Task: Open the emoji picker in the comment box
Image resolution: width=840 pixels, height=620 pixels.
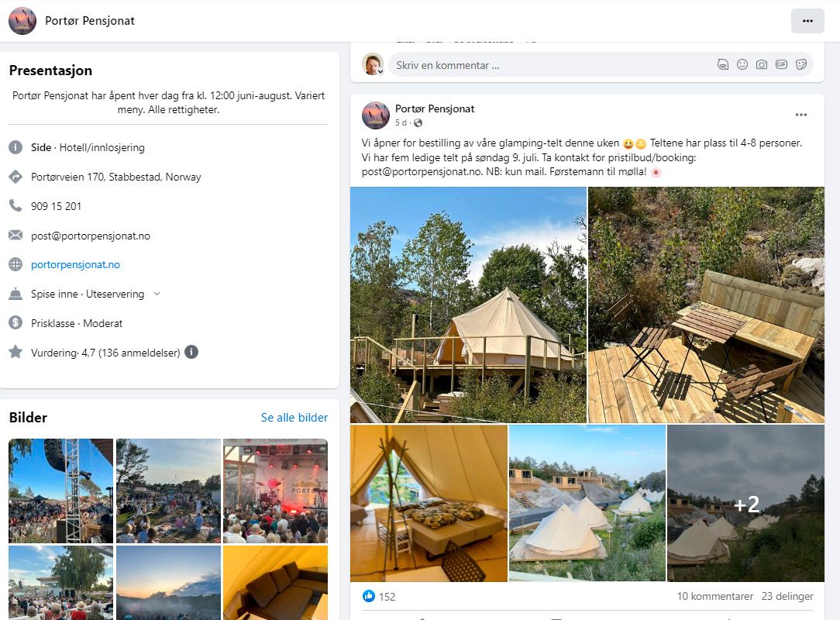Action: point(742,64)
